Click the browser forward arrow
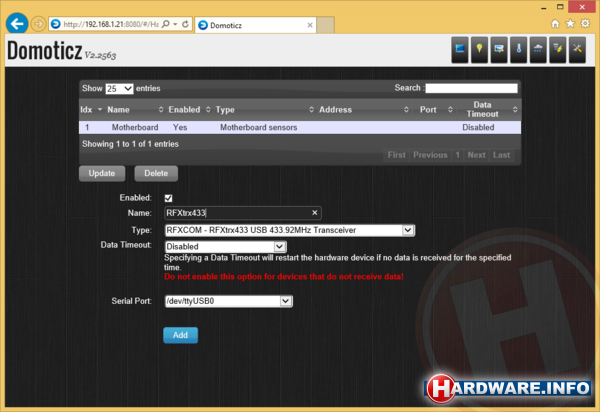This screenshot has height=412, width=600. pyautogui.click(x=38, y=24)
